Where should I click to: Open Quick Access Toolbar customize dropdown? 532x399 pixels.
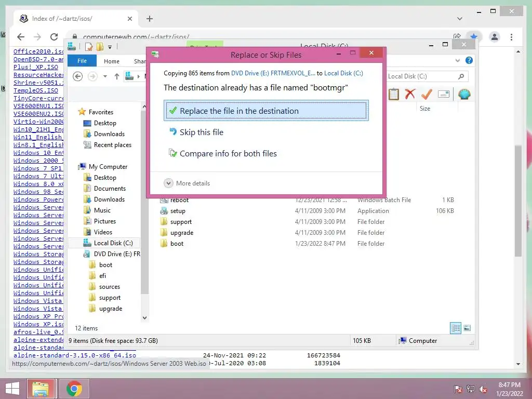point(110,47)
